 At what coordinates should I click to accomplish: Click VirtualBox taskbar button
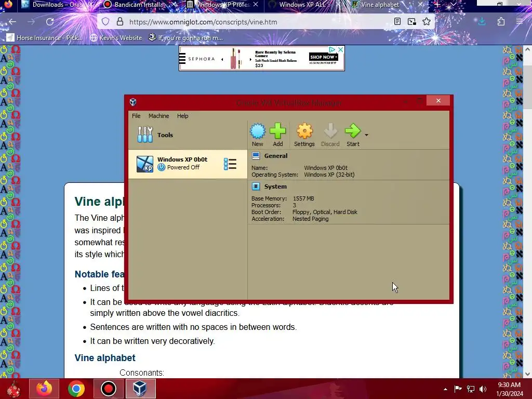tap(140, 389)
